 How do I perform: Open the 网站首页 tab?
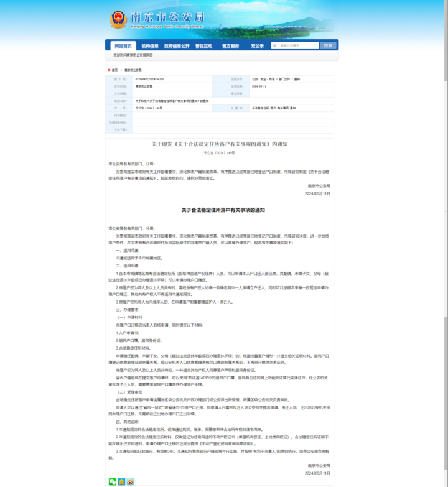(122, 46)
